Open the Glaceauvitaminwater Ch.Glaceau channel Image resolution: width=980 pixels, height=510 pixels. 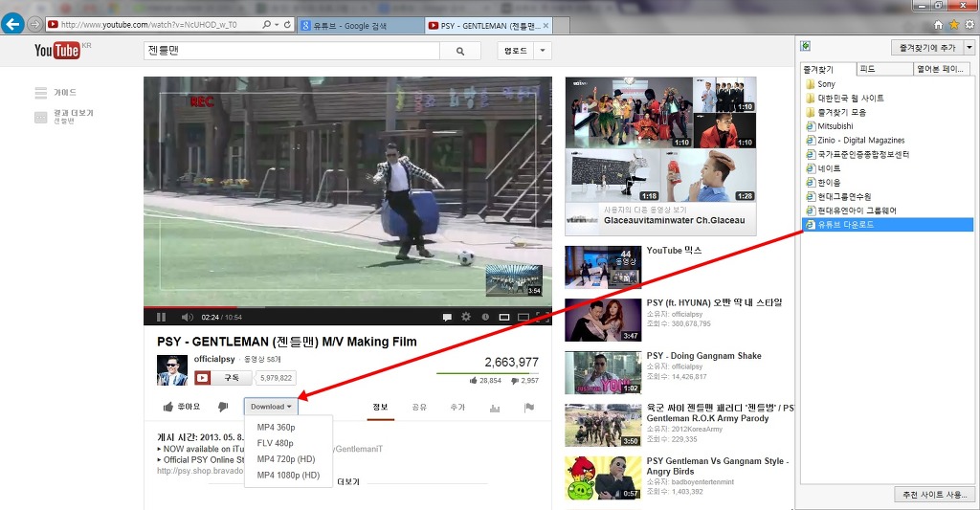pos(675,221)
